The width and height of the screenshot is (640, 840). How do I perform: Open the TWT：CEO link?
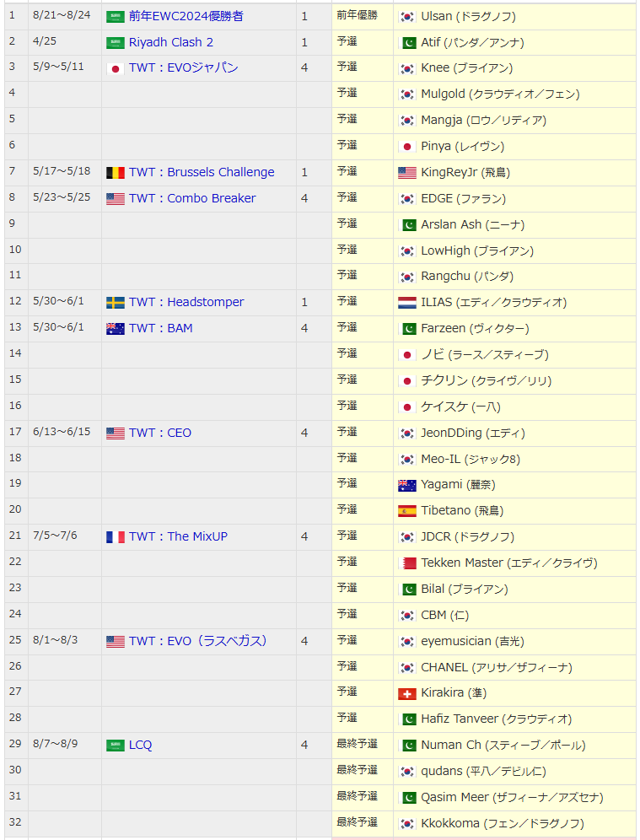coord(160,433)
